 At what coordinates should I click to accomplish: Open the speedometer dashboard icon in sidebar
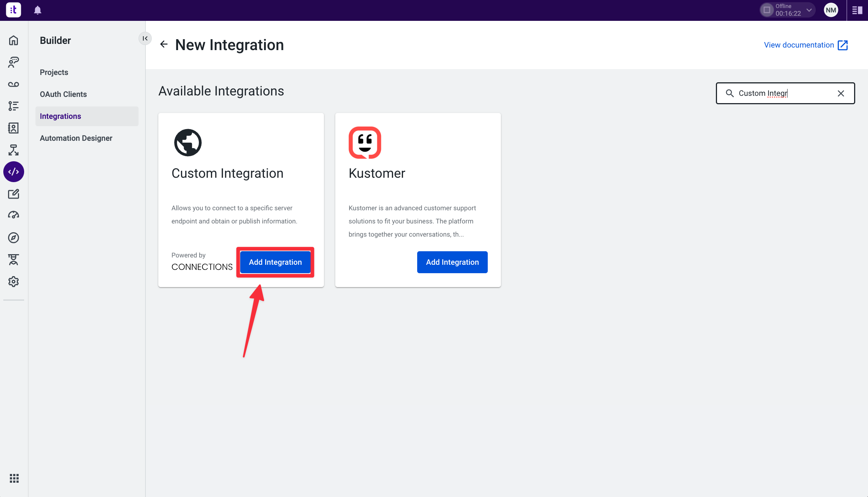pos(14,215)
